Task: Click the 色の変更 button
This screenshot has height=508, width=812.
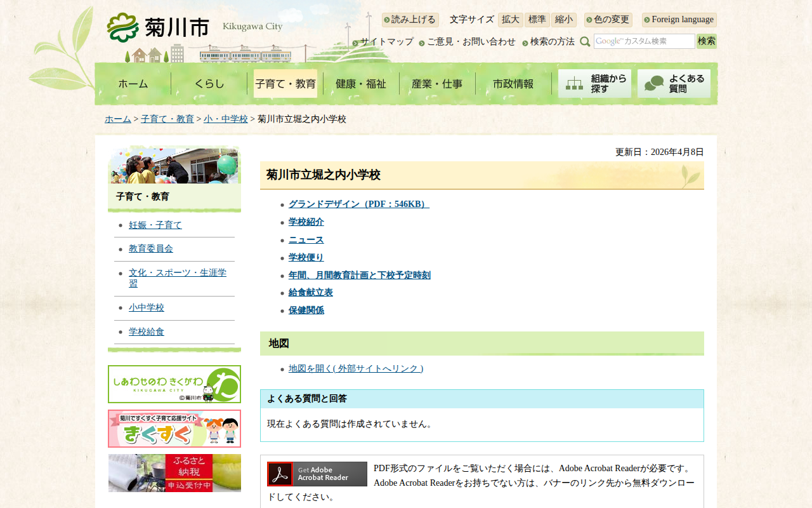Action: point(608,20)
